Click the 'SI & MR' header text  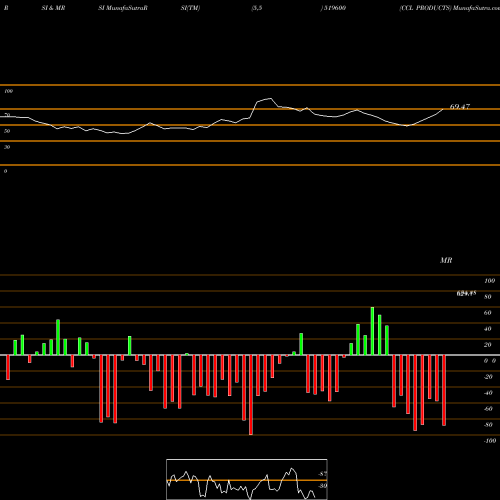coord(53,8)
